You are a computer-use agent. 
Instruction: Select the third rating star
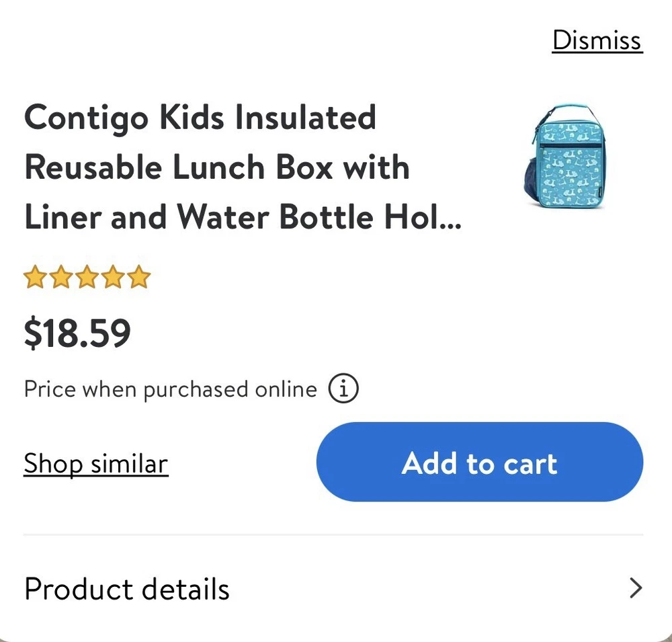pos(87,277)
